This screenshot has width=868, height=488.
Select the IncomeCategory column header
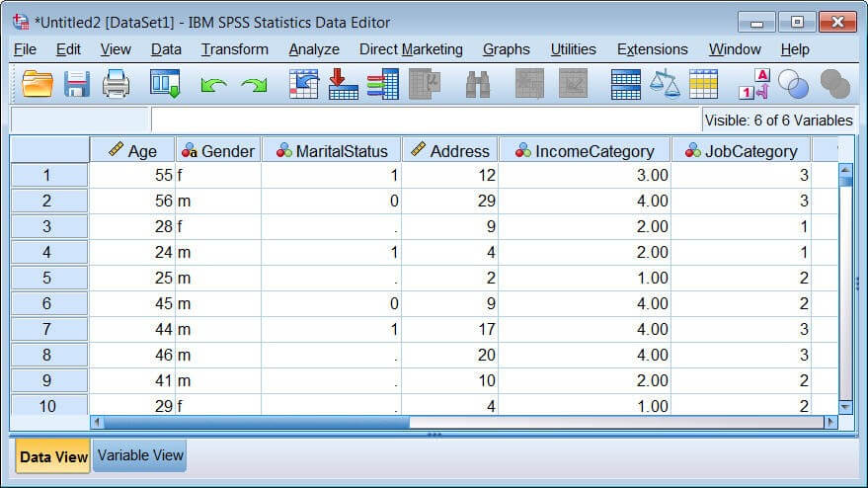pyautogui.click(x=585, y=151)
